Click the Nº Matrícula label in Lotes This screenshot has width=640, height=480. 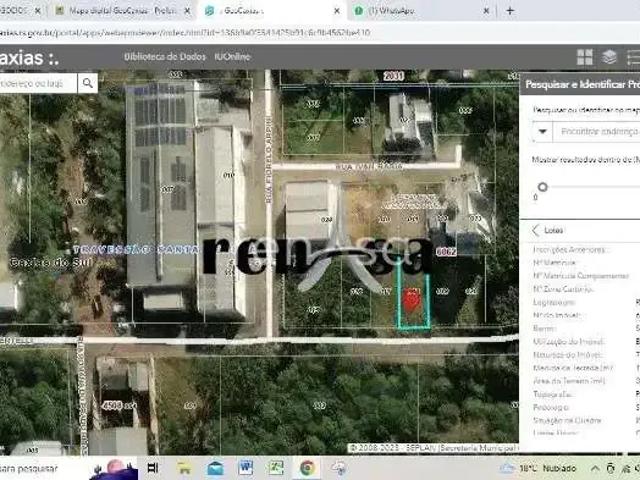point(554,262)
